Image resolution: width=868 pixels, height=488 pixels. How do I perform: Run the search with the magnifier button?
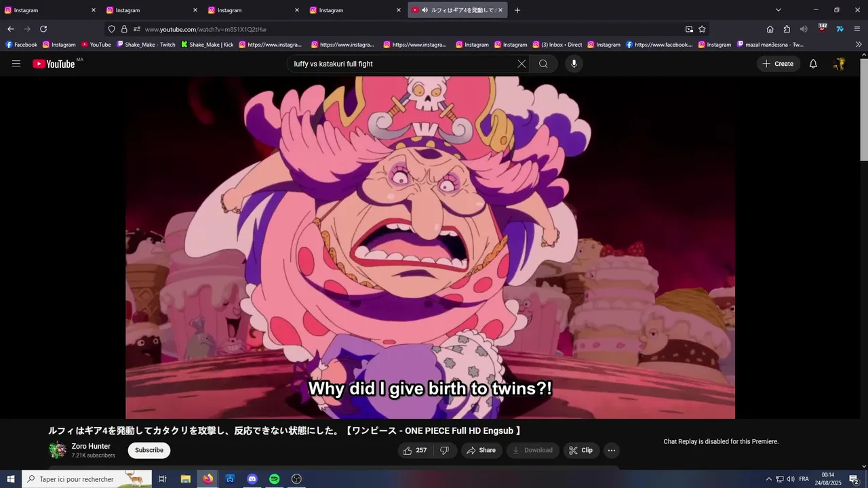[543, 64]
